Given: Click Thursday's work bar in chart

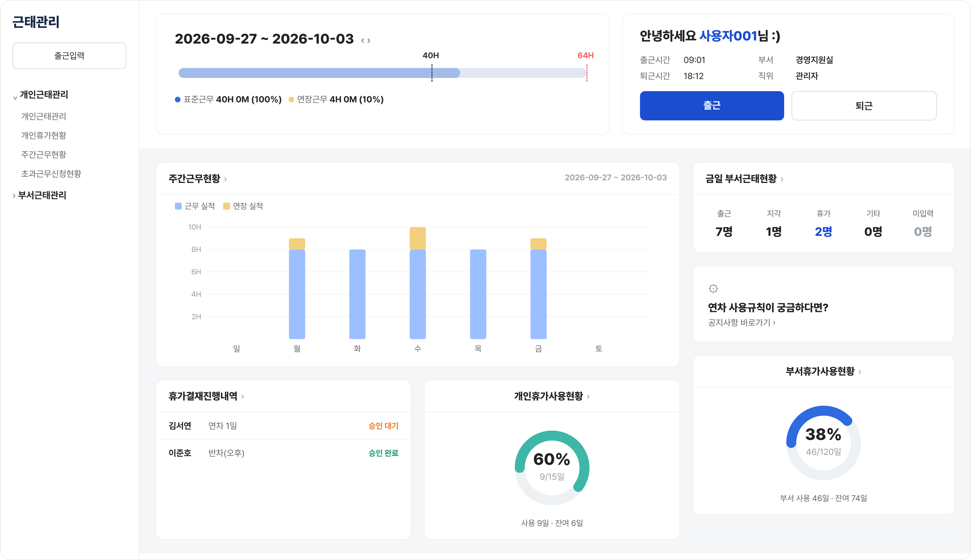Looking at the screenshot, I should (x=478, y=294).
